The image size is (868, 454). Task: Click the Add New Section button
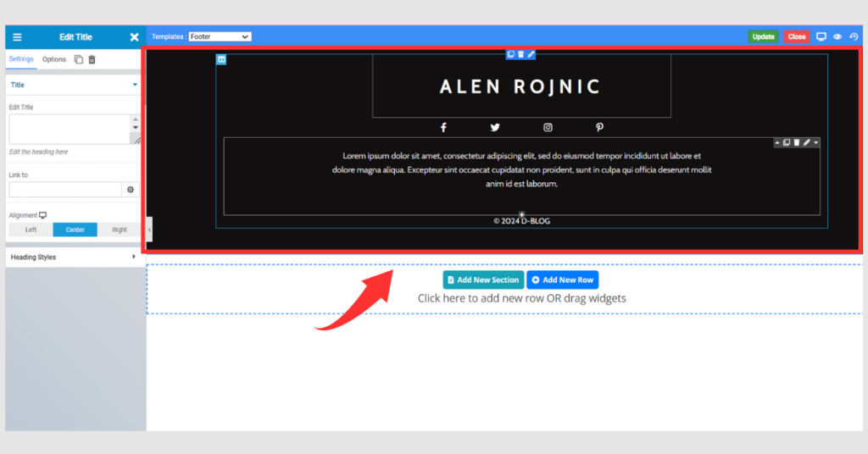(x=483, y=280)
